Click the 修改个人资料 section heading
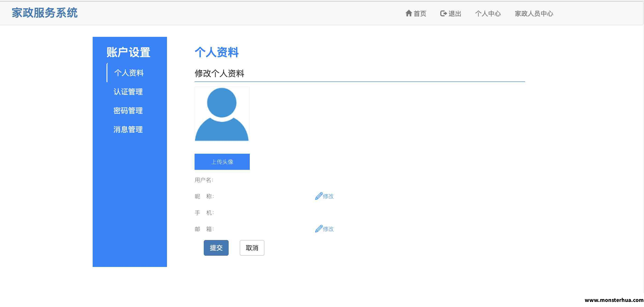 point(219,73)
